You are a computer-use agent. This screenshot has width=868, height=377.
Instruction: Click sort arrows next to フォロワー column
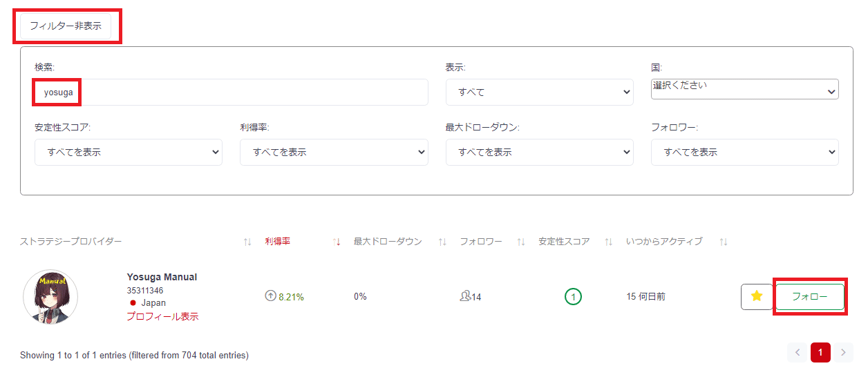(521, 242)
